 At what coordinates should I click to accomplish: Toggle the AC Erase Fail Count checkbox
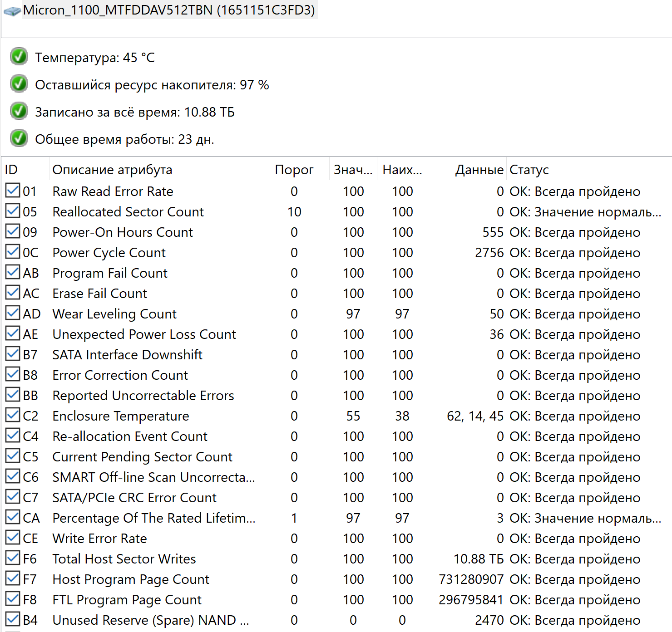point(13,293)
